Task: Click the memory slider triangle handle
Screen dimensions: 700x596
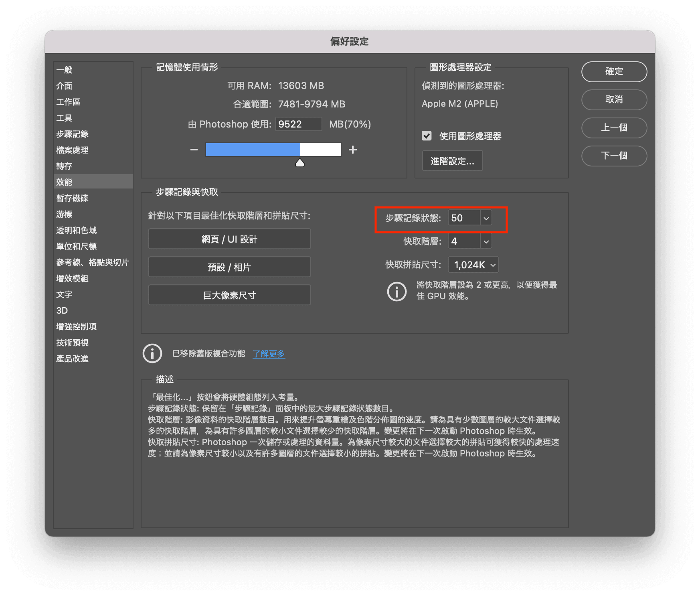Action: (x=300, y=162)
